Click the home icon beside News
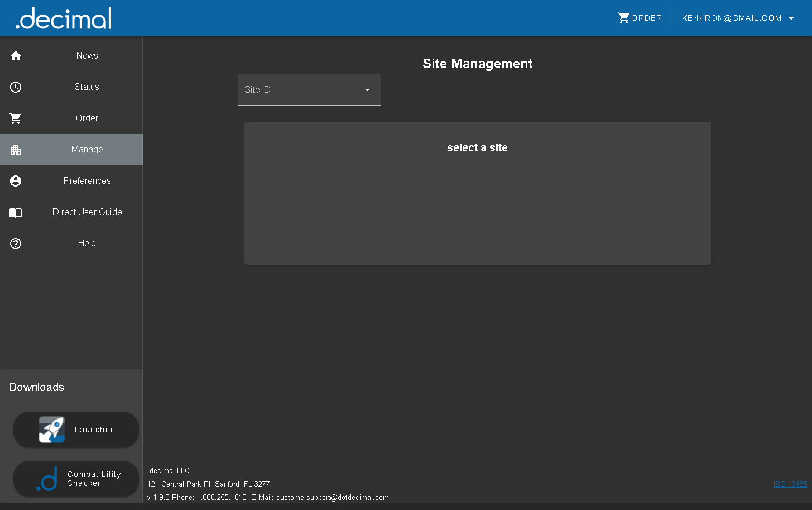812x510 pixels. (16, 56)
